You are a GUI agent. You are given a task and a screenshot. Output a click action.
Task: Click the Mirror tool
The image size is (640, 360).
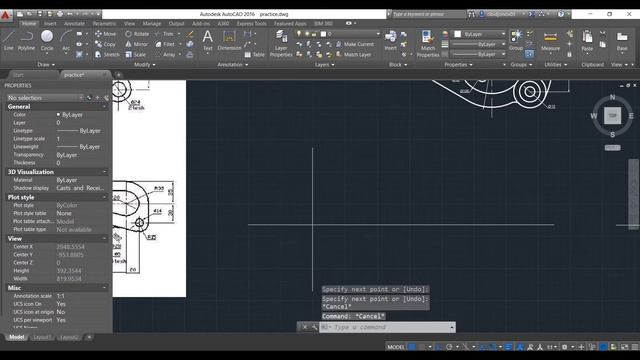(x=137, y=44)
